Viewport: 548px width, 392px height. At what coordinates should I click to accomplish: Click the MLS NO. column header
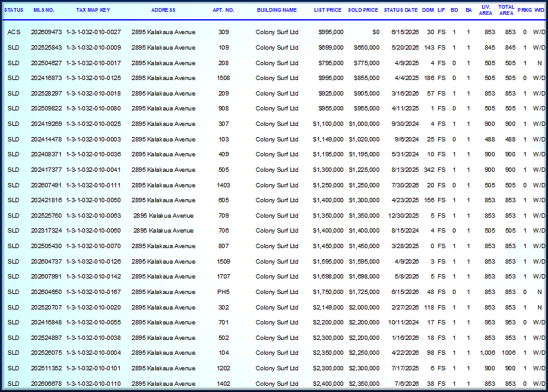44,10
